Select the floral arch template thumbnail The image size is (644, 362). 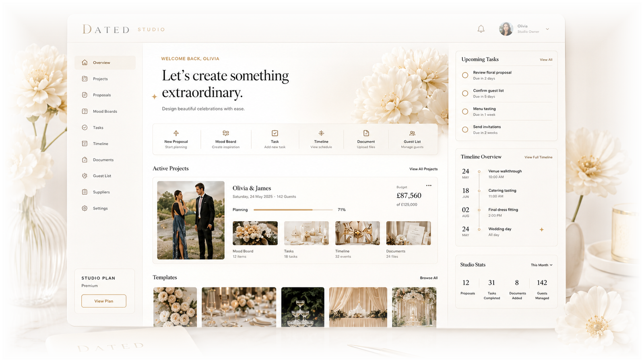coord(414,307)
